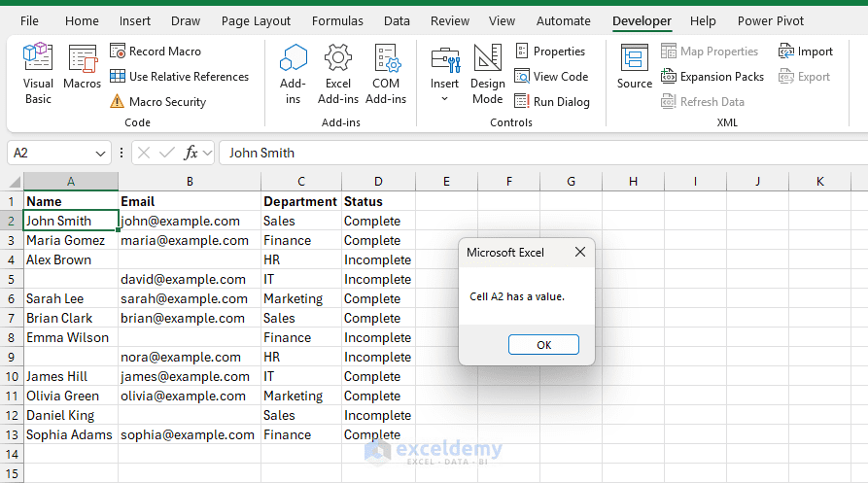The height and width of the screenshot is (483, 868).
Task: Click Refresh Data in XML group
Action: click(703, 102)
